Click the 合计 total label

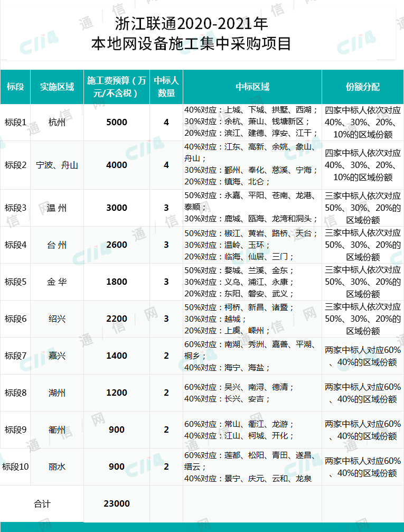tap(42, 503)
